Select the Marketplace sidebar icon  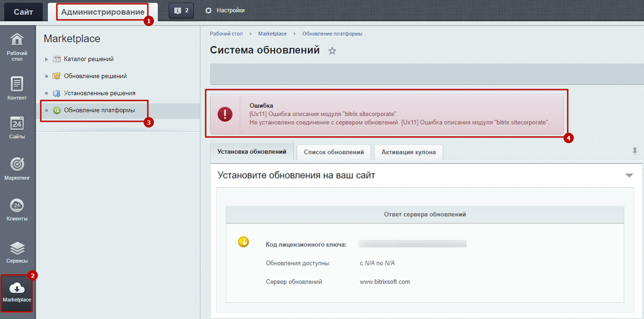17,292
